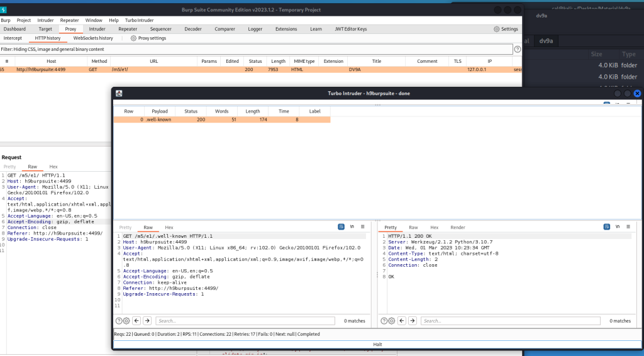Click the Halt button

pos(377,345)
